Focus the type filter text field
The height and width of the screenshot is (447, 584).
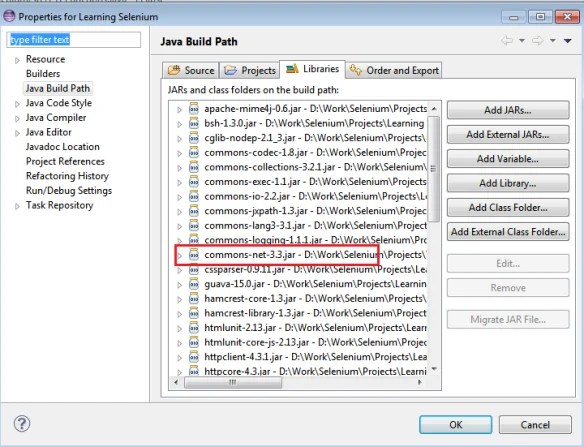pyautogui.click(x=74, y=39)
